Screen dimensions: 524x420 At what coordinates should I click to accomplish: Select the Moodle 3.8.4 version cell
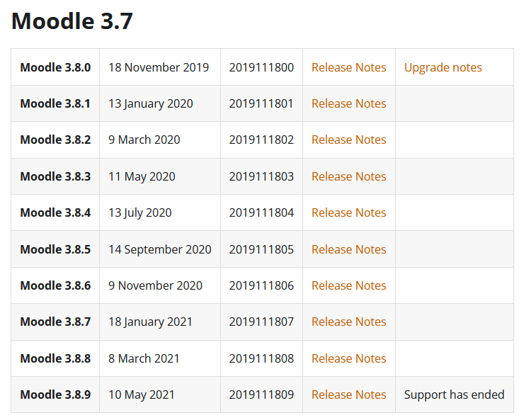[x=55, y=212]
